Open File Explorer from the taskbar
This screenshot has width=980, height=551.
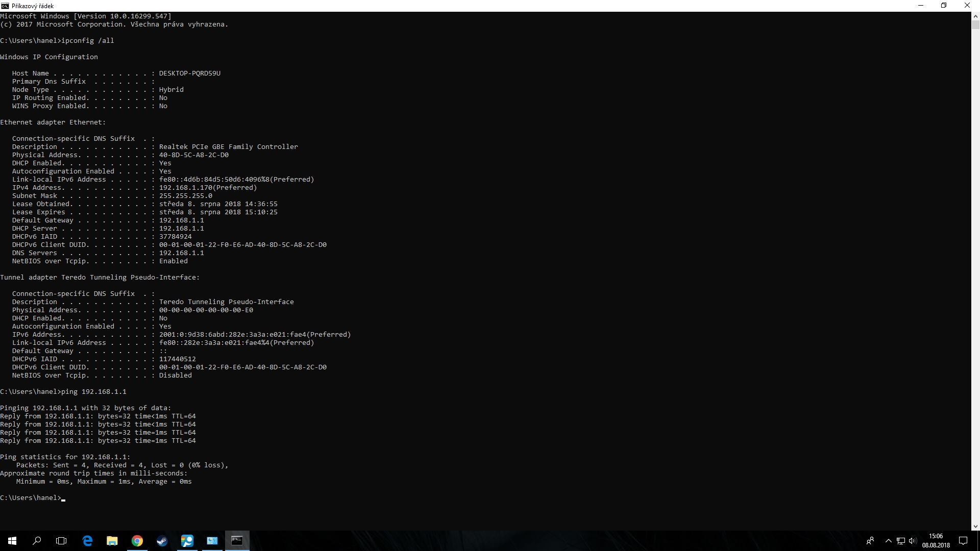click(x=112, y=541)
